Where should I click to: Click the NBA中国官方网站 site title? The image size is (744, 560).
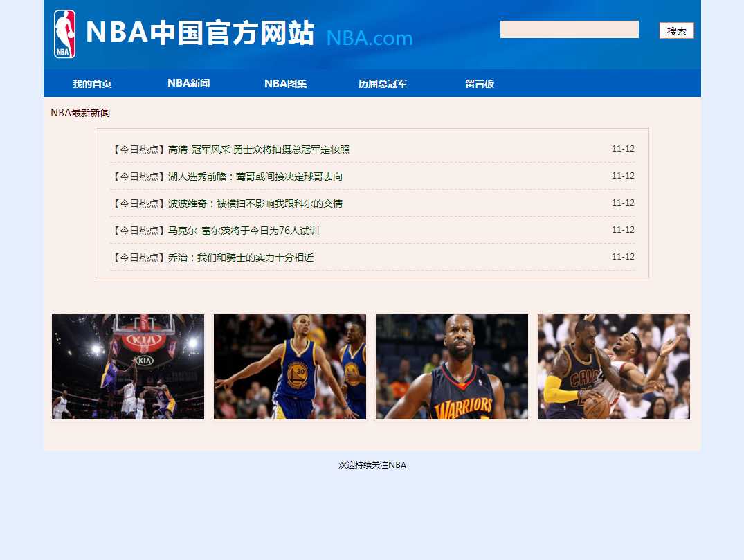coord(200,33)
